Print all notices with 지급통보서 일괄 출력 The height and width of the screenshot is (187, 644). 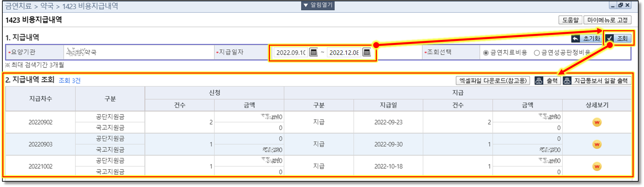coord(597,81)
